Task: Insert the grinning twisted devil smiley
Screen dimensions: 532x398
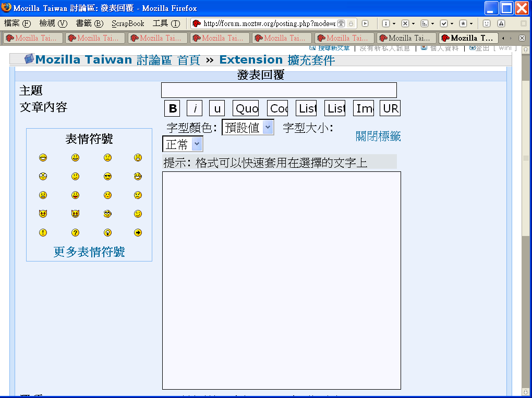Action: point(75,214)
